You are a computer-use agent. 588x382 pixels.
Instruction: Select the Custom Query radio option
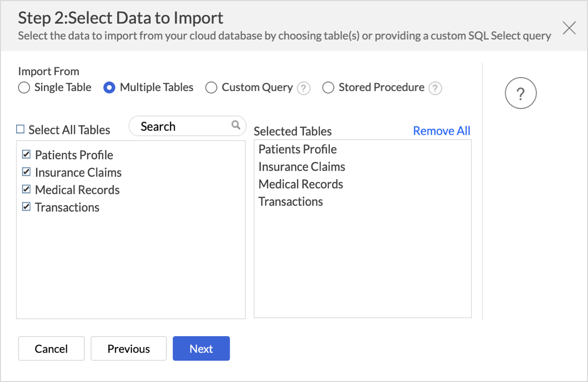[x=211, y=88]
